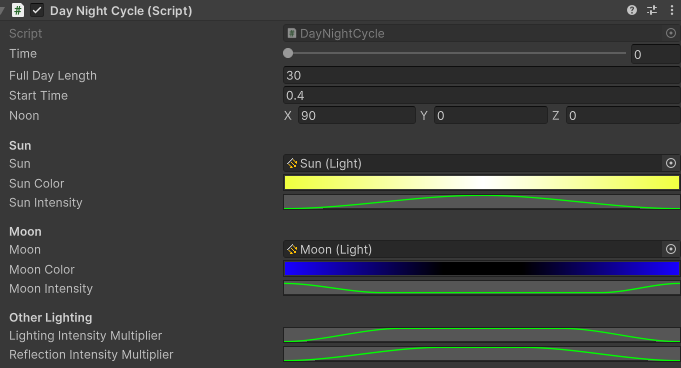Open the three-dot component context menu
The image size is (681, 368).
pos(671,10)
